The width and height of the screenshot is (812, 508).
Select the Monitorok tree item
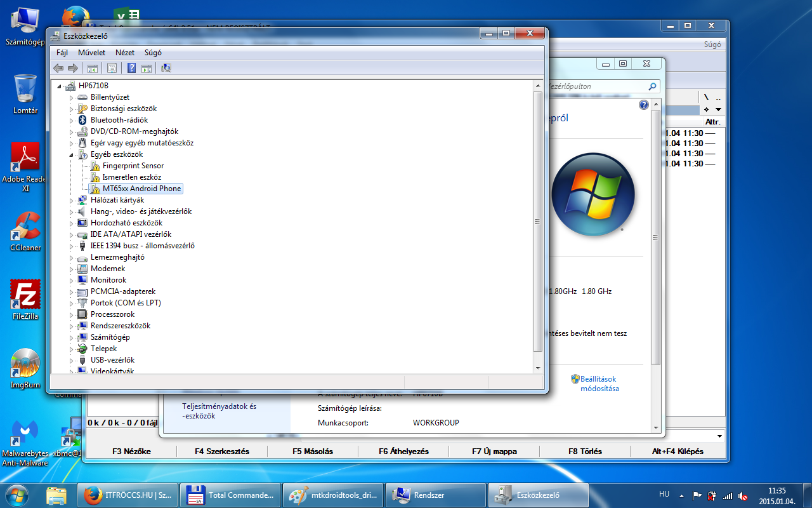[x=108, y=280]
